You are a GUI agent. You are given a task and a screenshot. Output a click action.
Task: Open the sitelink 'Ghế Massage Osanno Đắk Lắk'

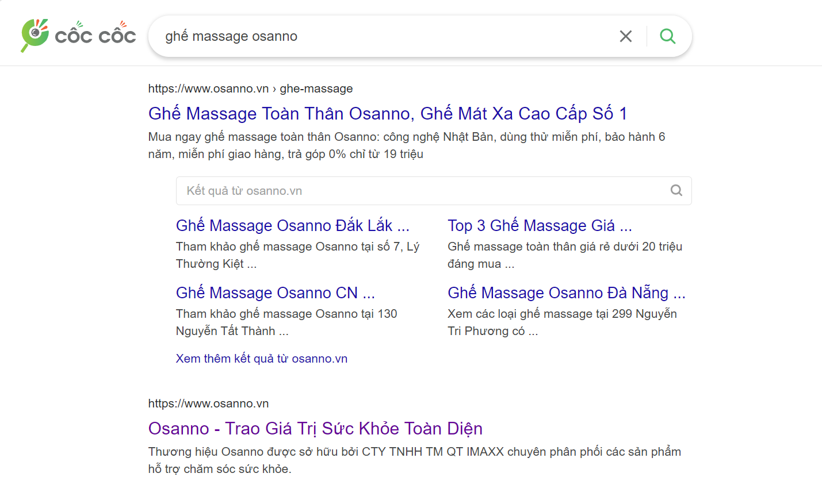click(x=292, y=225)
